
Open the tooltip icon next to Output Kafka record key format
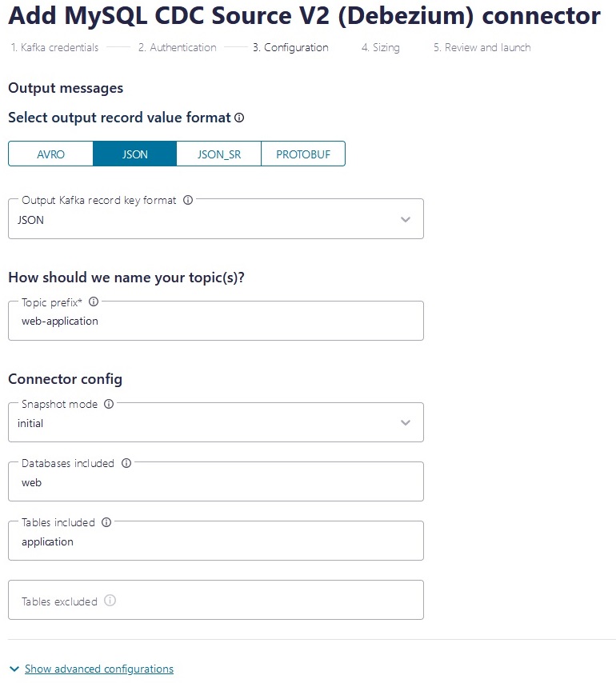[x=187, y=200]
